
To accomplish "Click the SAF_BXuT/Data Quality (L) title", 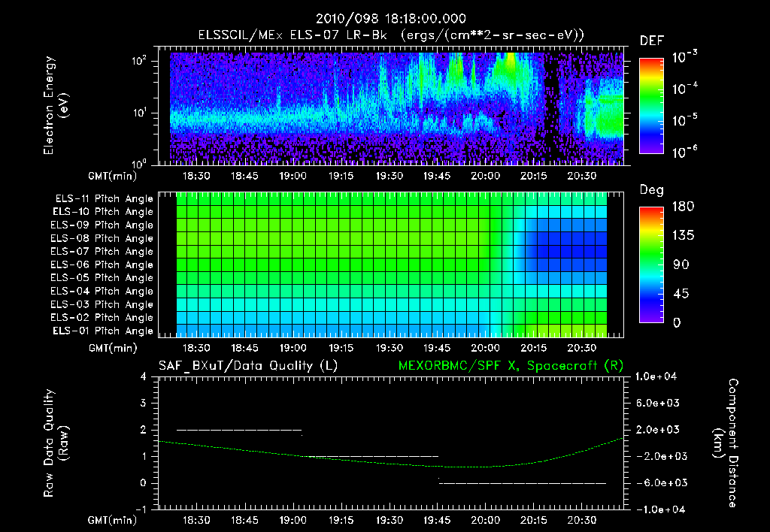I will pos(248,366).
